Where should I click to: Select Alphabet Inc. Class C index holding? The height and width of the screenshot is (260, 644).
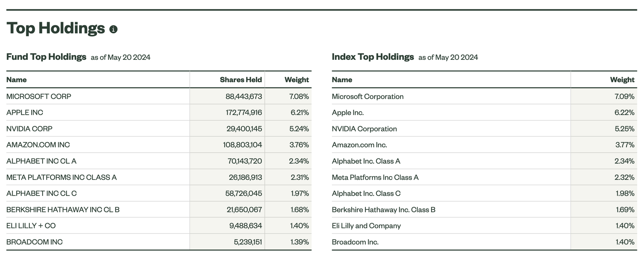pyautogui.click(x=366, y=194)
